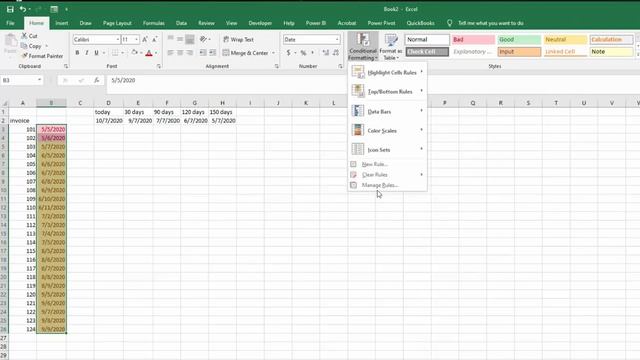Expand Clear Rules submenu
The image size is (640, 360).
tap(387, 175)
